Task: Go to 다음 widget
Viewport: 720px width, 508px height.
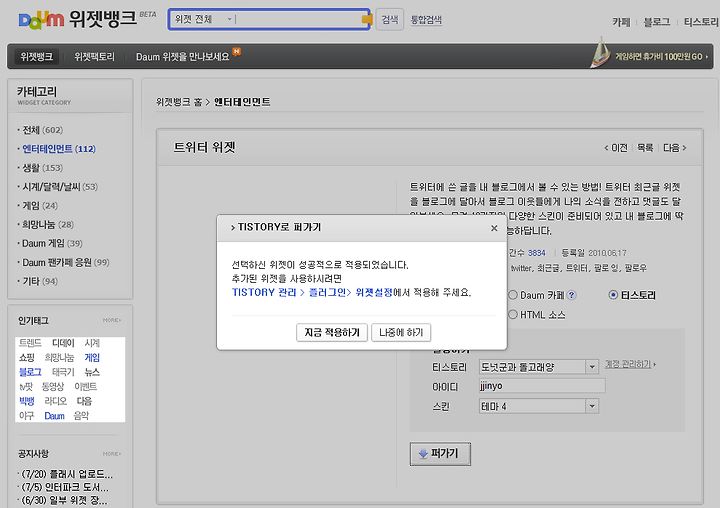Action: coord(675,148)
